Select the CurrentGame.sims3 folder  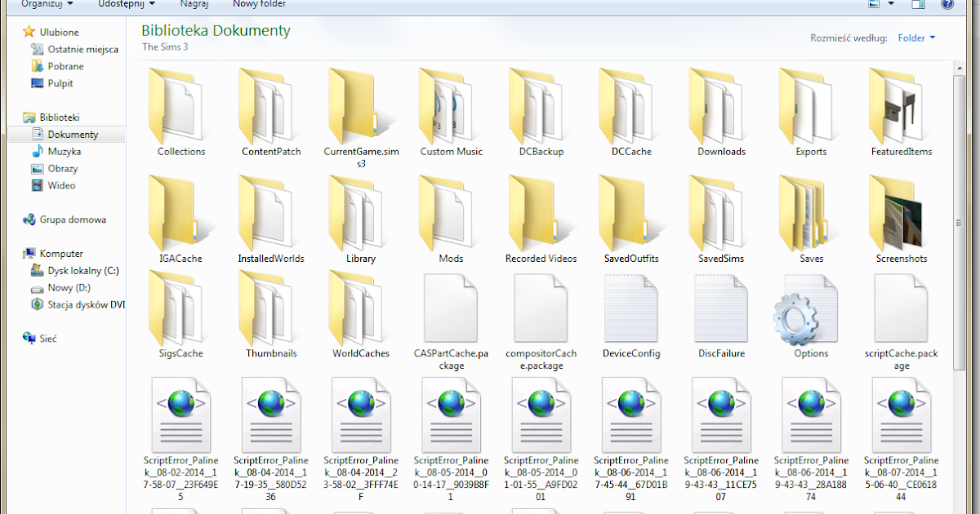coord(361,118)
